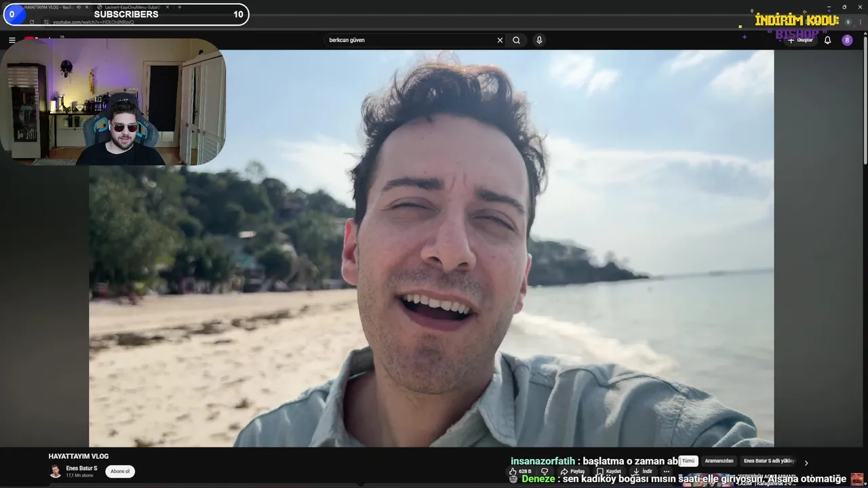Open a new browser tab with plus
Image resolution: width=868 pixels, height=488 pixels.
(179, 7)
